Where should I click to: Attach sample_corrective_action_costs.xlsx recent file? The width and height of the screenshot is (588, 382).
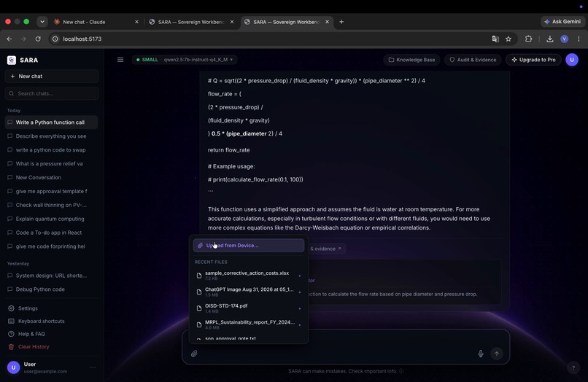pyautogui.click(x=249, y=275)
